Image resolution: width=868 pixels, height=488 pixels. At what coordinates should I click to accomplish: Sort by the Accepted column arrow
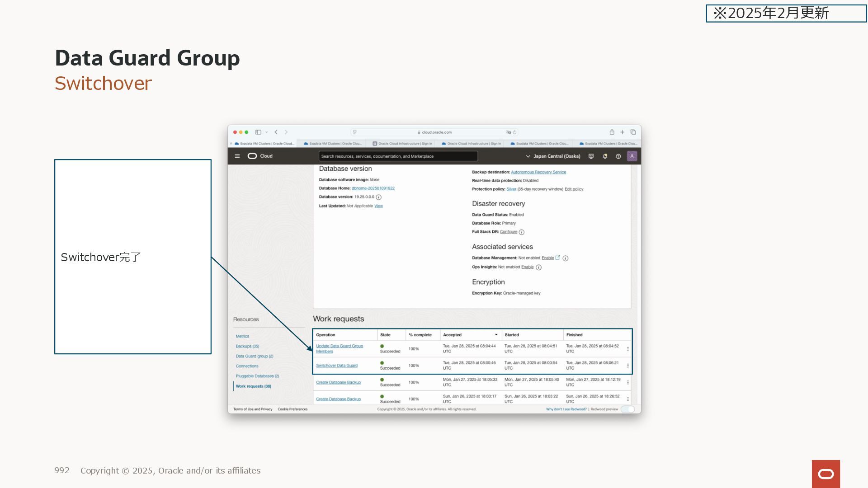(x=496, y=335)
